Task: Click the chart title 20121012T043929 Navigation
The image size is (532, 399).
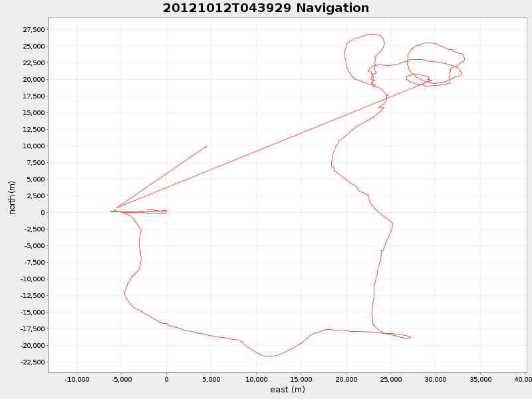Action: coord(265,9)
